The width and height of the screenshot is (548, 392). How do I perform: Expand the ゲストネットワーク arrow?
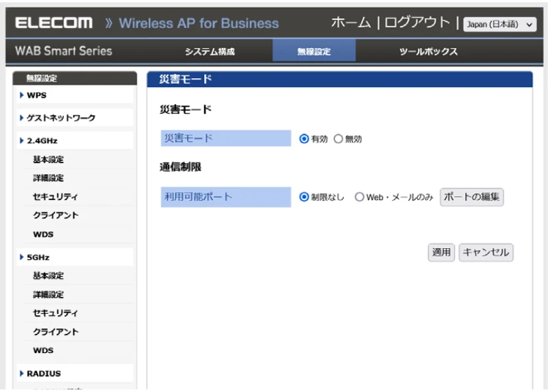pyautogui.click(x=22, y=118)
